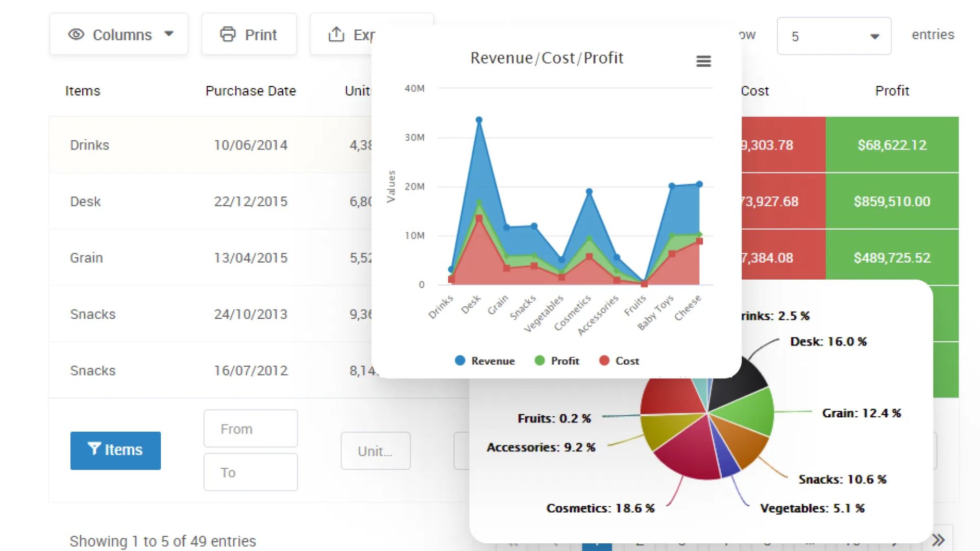
Task: Click the Items filter button
Action: pyautogui.click(x=115, y=449)
